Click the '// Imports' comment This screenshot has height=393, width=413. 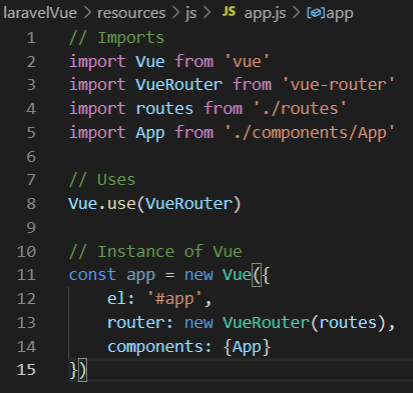pyautogui.click(x=117, y=38)
